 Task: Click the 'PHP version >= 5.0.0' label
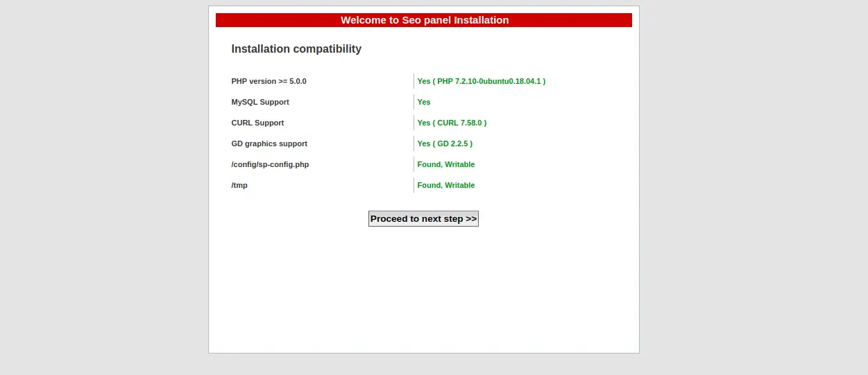pos(269,81)
